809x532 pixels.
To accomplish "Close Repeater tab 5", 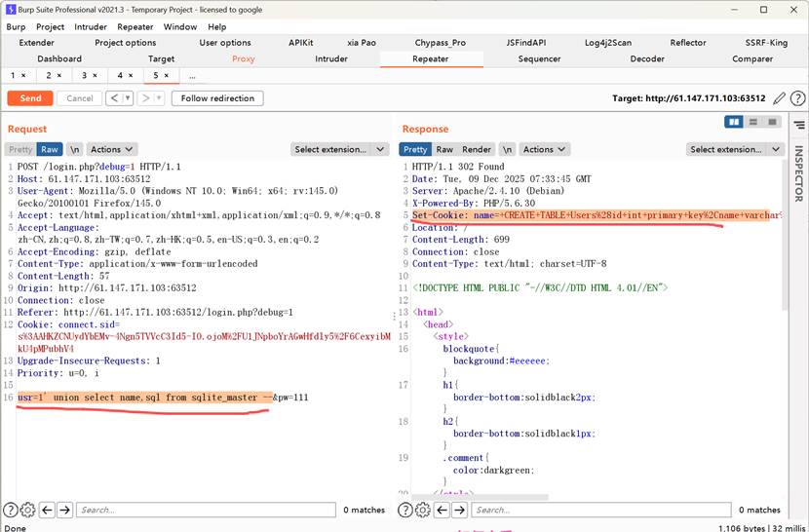I will click(166, 75).
